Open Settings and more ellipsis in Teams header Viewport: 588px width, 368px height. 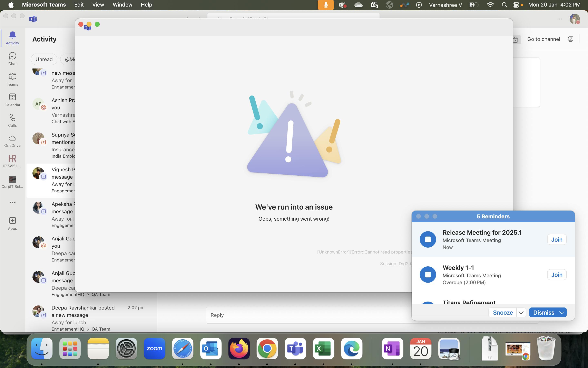pyautogui.click(x=560, y=19)
